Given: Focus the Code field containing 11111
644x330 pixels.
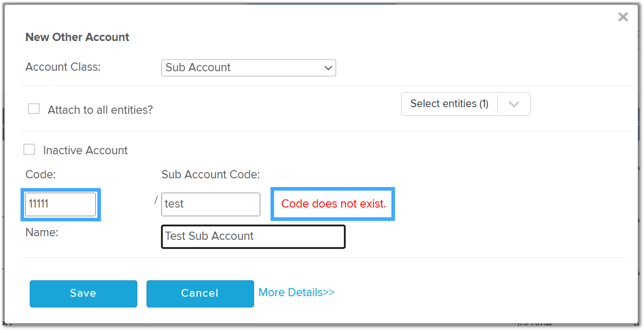Looking at the screenshot, I should (x=60, y=204).
